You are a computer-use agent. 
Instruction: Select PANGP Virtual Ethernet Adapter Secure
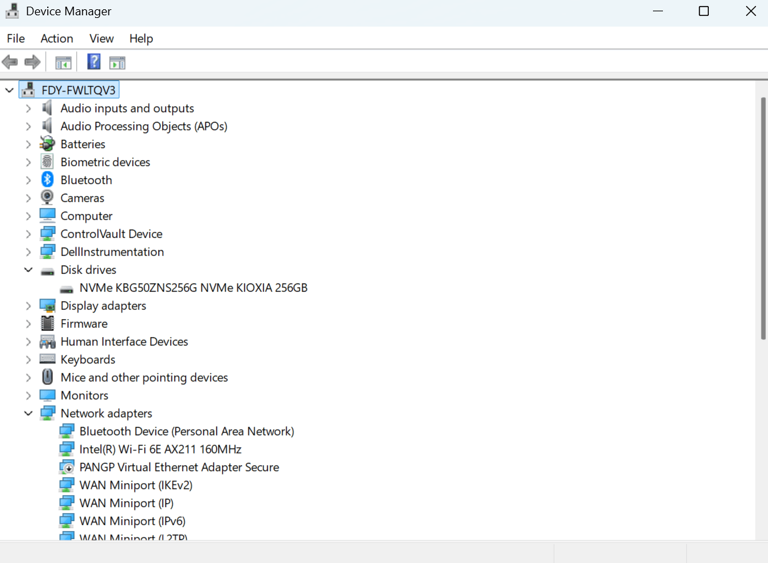click(179, 467)
